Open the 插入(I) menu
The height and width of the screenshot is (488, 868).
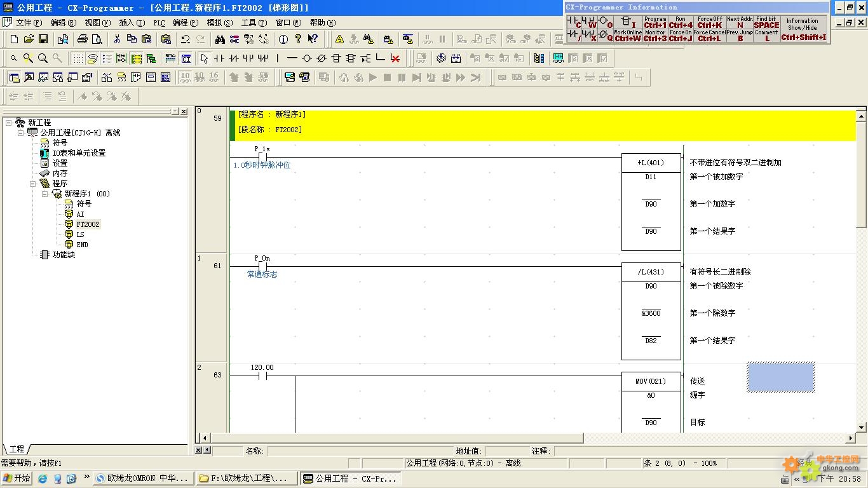[132, 23]
